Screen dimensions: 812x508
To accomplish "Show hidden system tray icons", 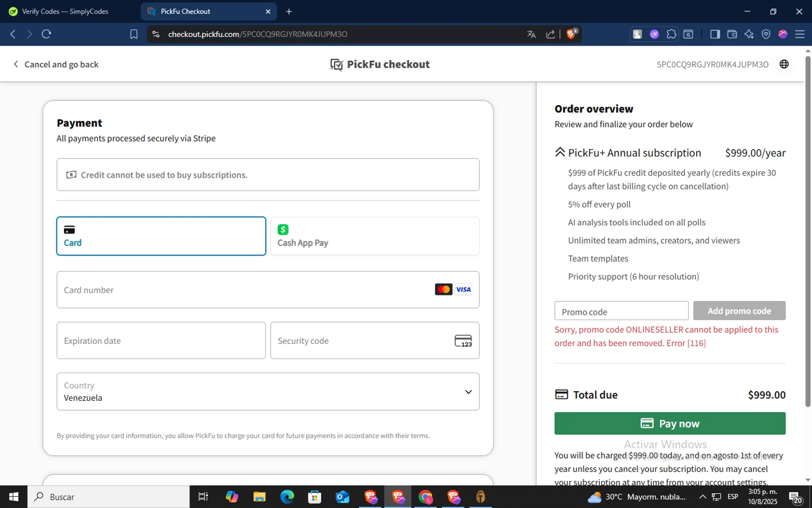I will point(703,497).
